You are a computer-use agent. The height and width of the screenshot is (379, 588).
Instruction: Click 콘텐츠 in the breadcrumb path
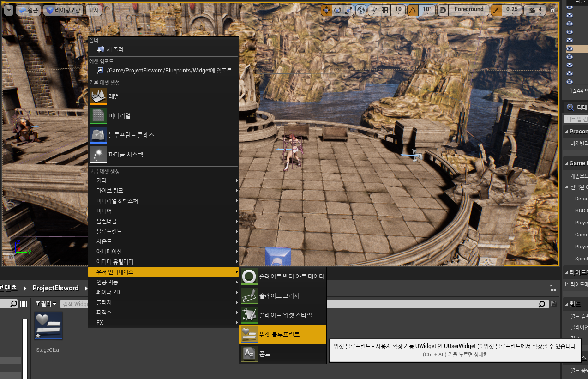point(8,288)
